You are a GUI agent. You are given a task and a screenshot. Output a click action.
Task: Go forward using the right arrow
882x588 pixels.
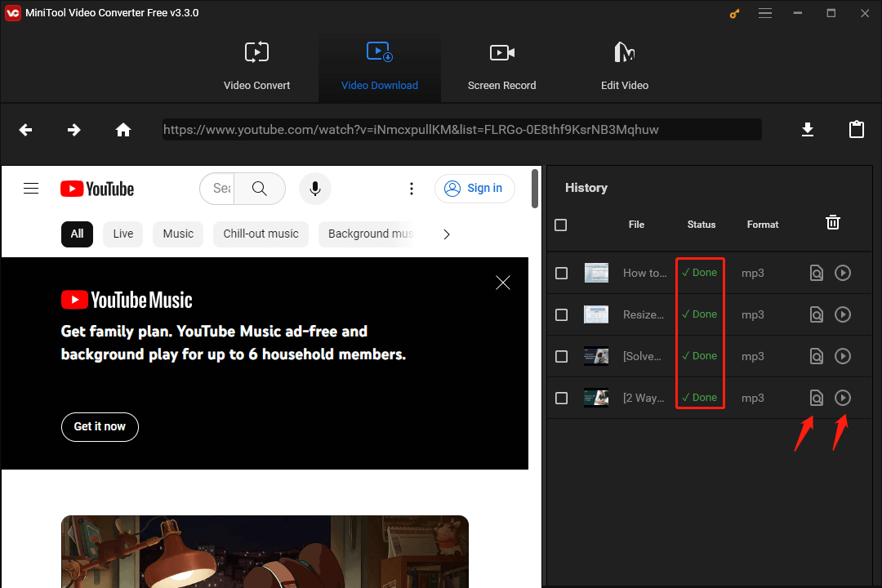click(73, 130)
